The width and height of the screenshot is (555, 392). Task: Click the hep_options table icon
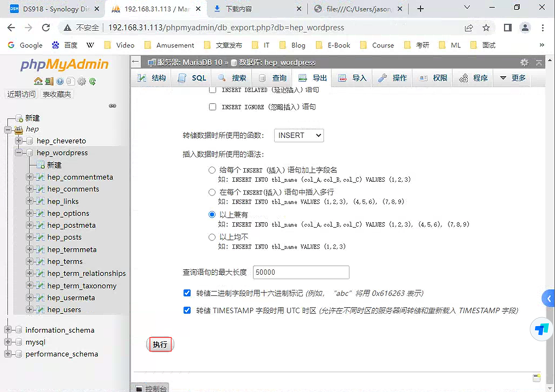[41, 213]
